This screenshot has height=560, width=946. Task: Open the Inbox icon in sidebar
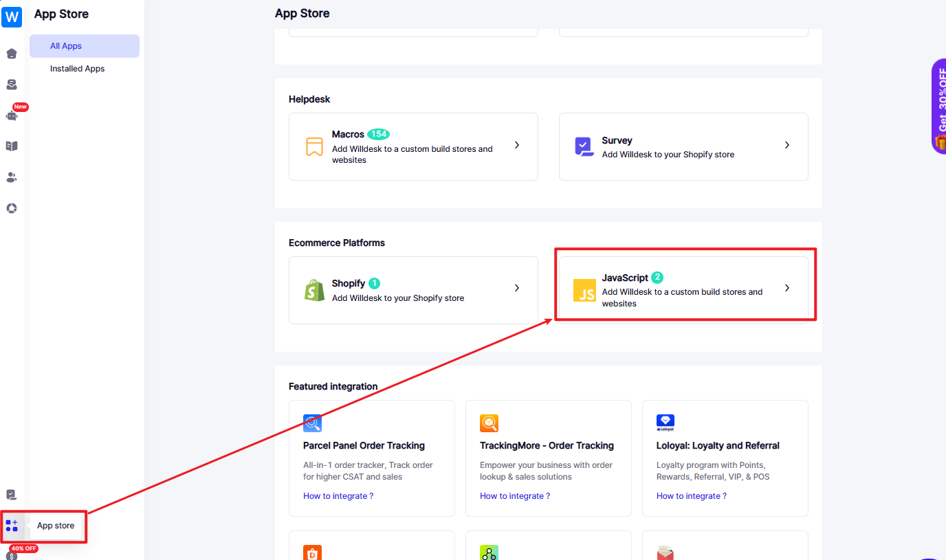click(12, 85)
